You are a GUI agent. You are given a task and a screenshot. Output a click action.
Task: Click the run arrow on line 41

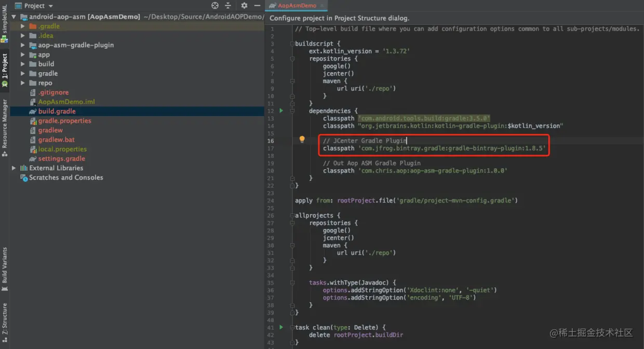281,327
